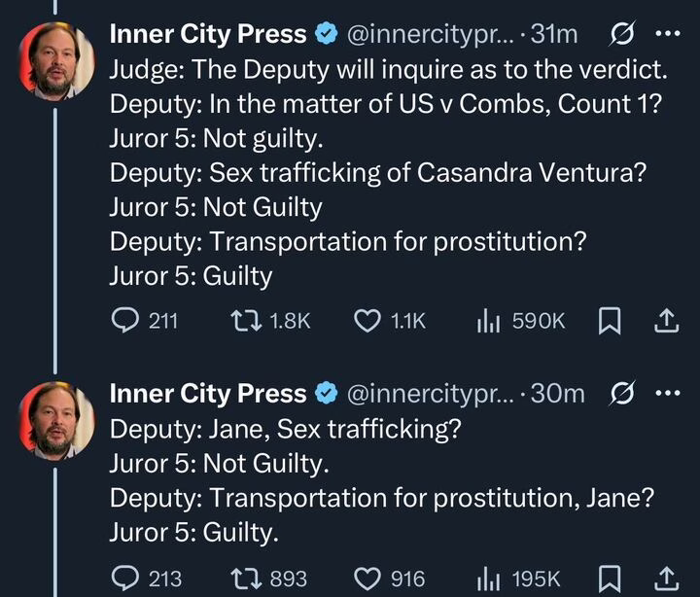
Task: Reply to the Jane sex trafficking tweet
Action: tap(125, 579)
